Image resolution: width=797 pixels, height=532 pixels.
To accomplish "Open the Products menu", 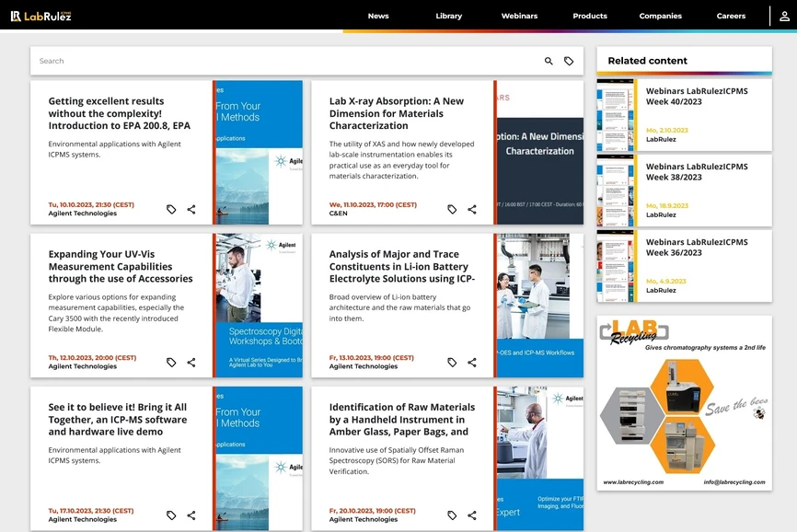I will click(x=590, y=16).
